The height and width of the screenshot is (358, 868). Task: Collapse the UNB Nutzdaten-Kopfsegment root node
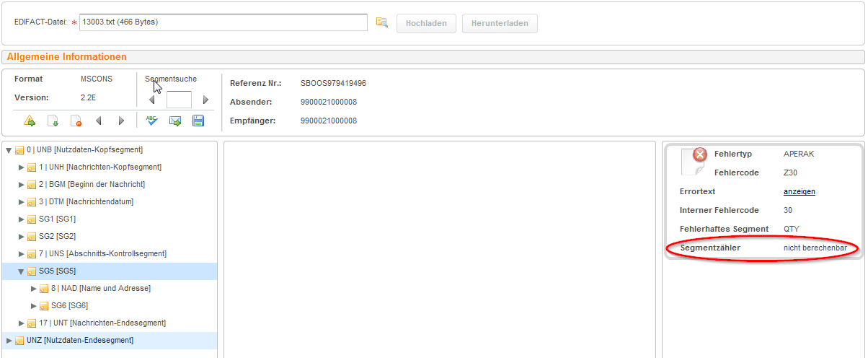click(9, 150)
